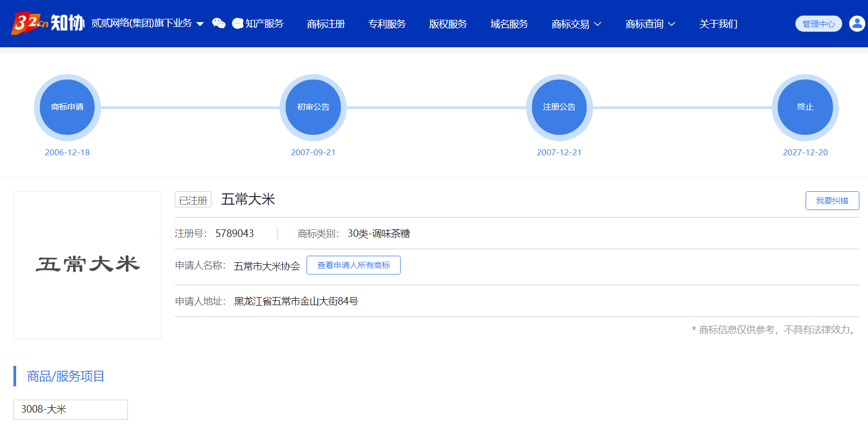Screen dimensions: 868x426
Task: Open the WeChat icon in the header
Action: pos(219,23)
